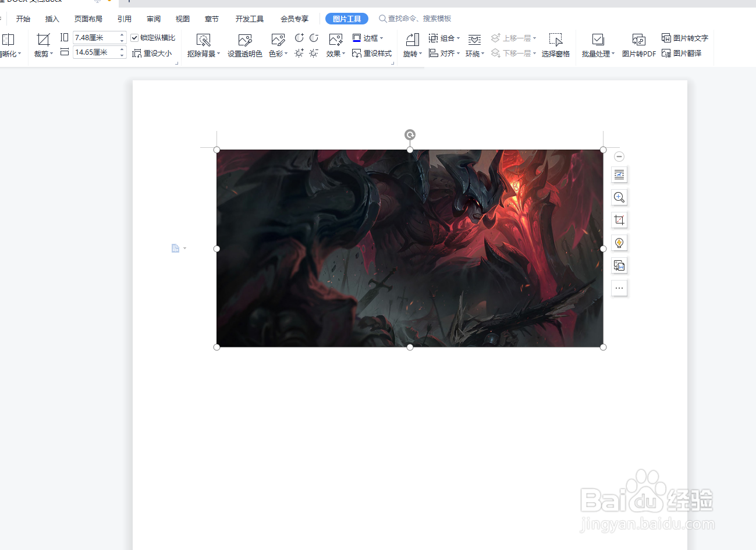This screenshot has height=550, width=756.
Task: Open the Selection Pane (选择窗格)
Action: 556,45
